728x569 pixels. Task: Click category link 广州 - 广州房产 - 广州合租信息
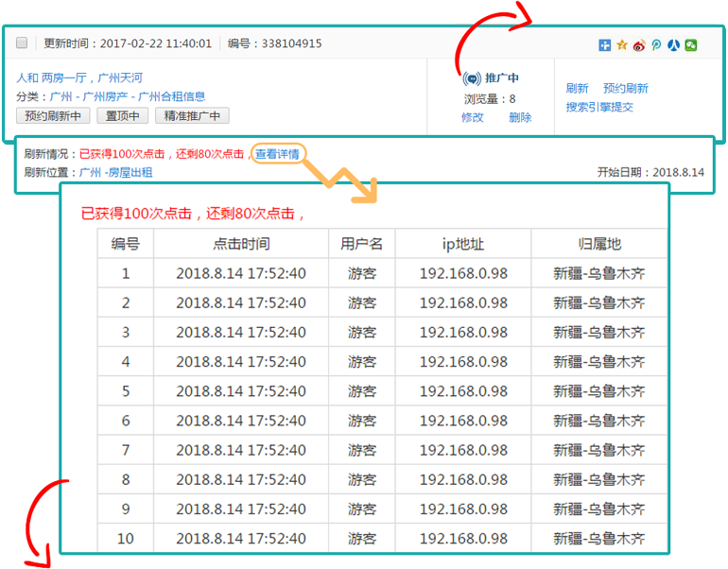coord(127,96)
